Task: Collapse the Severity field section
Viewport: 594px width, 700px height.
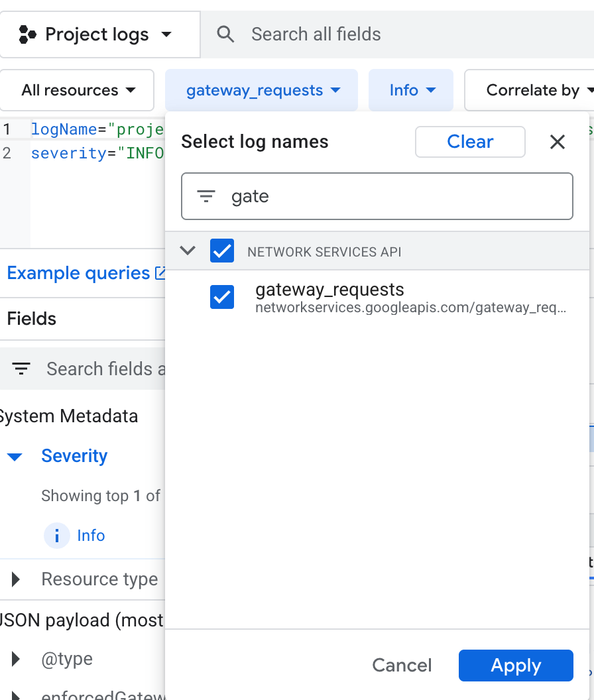Action: [x=15, y=457]
